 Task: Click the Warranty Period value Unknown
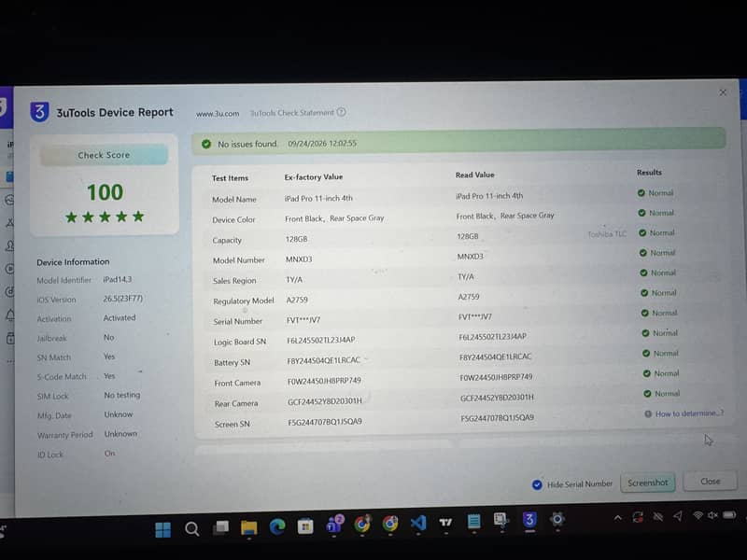point(120,434)
